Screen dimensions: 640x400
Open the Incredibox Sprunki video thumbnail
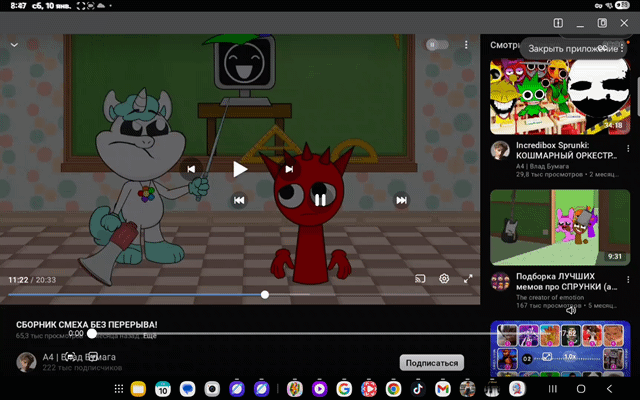pos(559,97)
